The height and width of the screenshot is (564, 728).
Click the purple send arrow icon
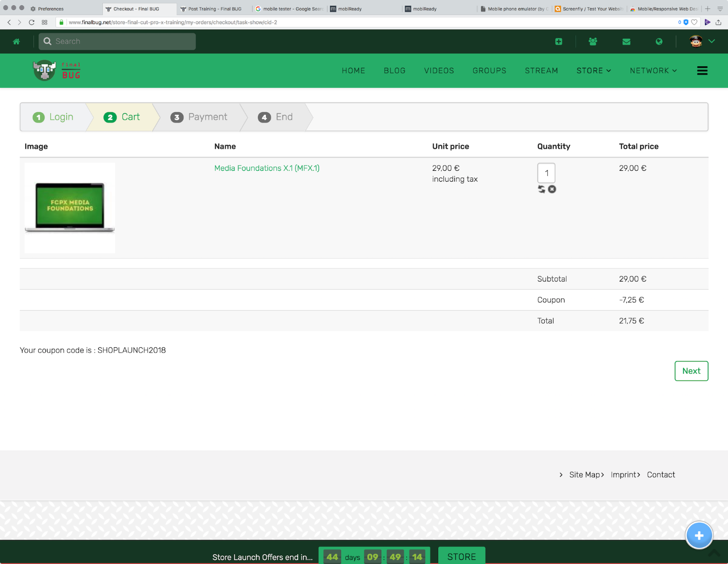tap(708, 22)
